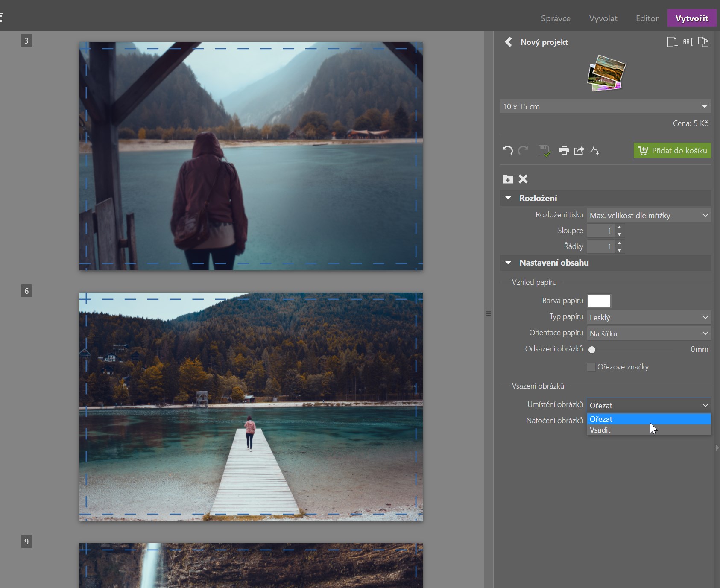Viewport: 720px width, 588px height.
Task: Click the page number 6 label
Action: click(x=26, y=291)
